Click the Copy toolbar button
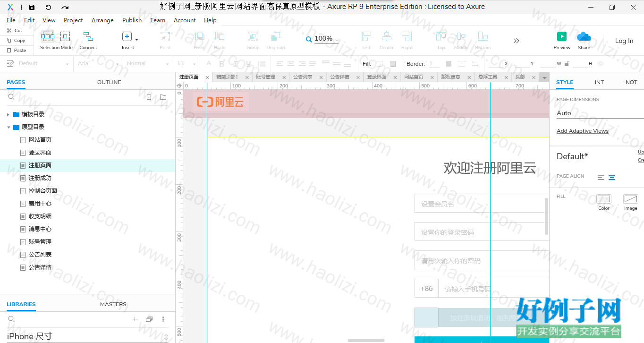 coord(16,41)
